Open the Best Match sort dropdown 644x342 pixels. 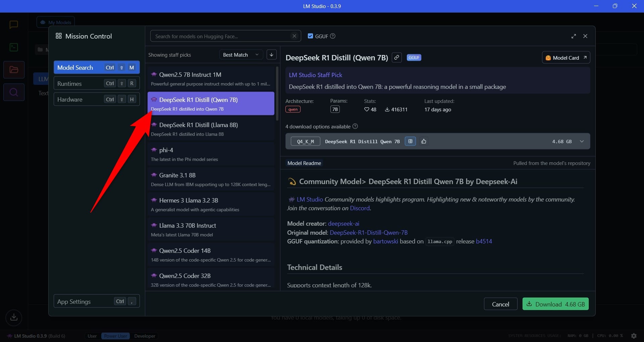pyautogui.click(x=241, y=55)
